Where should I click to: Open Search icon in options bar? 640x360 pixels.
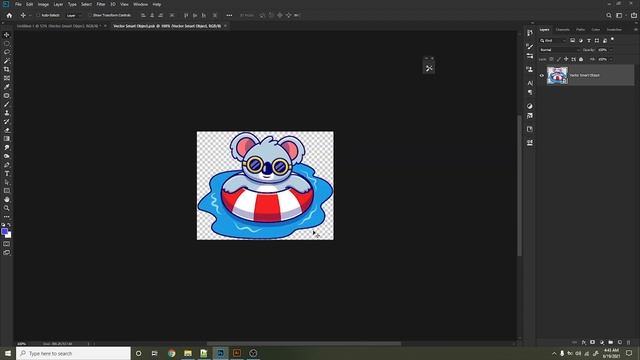click(x=609, y=16)
